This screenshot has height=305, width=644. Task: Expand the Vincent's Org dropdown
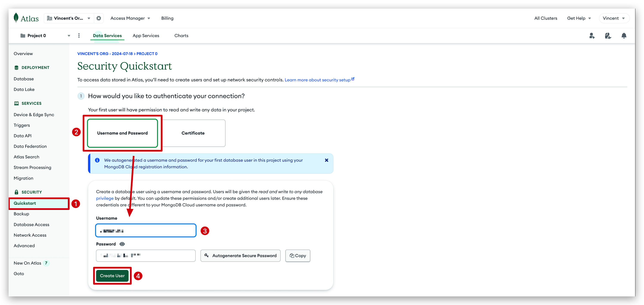pyautogui.click(x=68, y=18)
